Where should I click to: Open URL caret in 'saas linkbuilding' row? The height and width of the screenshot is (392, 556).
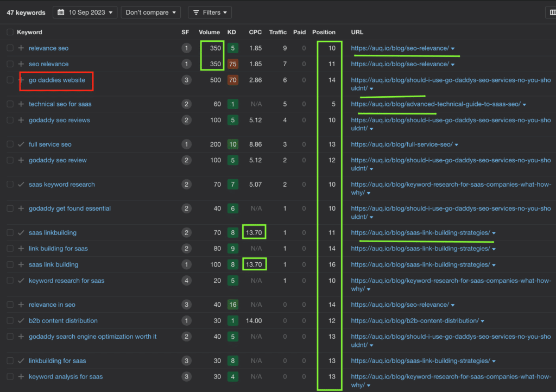click(494, 233)
